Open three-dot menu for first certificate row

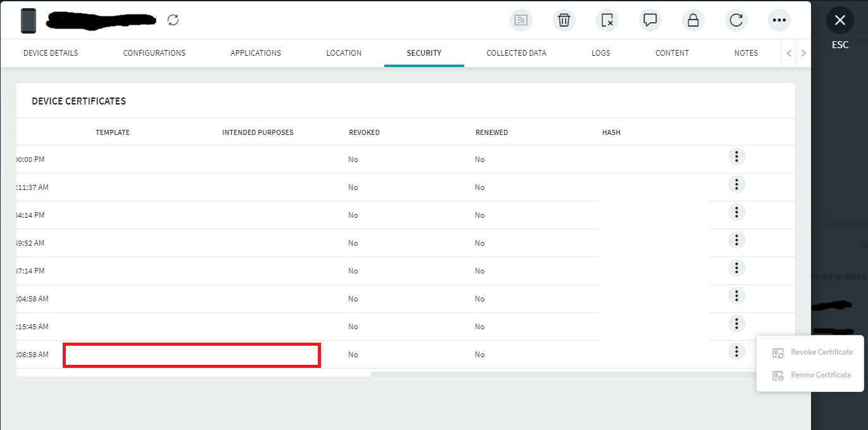pyautogui.click(x=736, y=156)
